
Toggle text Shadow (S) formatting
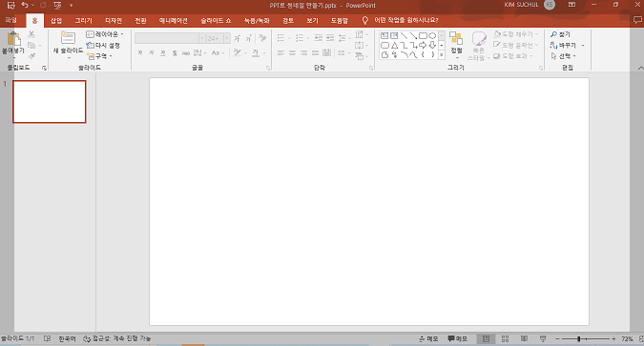[175, 53]
